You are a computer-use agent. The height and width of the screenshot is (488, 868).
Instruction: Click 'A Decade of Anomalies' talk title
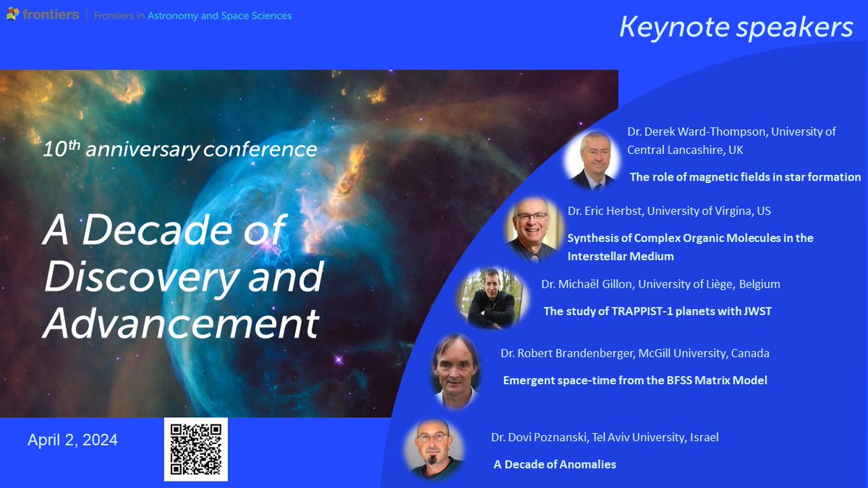555,464
